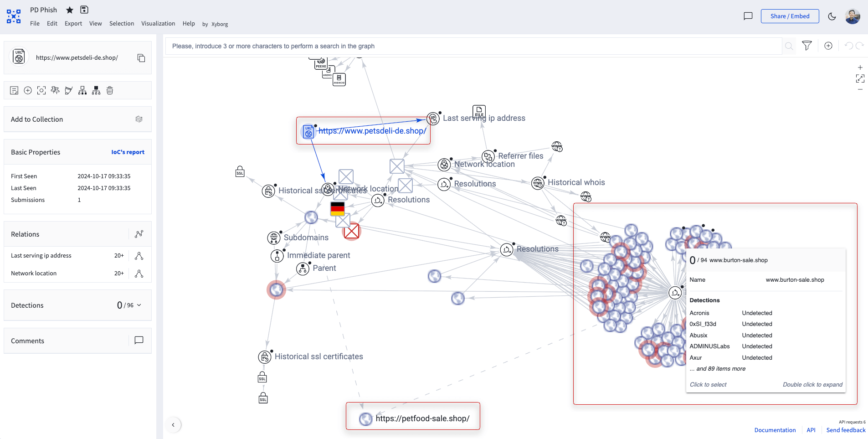The image size is (868, 439).
Task: Expand the Detections 0/96 dropdown
Action: [139, 305]
